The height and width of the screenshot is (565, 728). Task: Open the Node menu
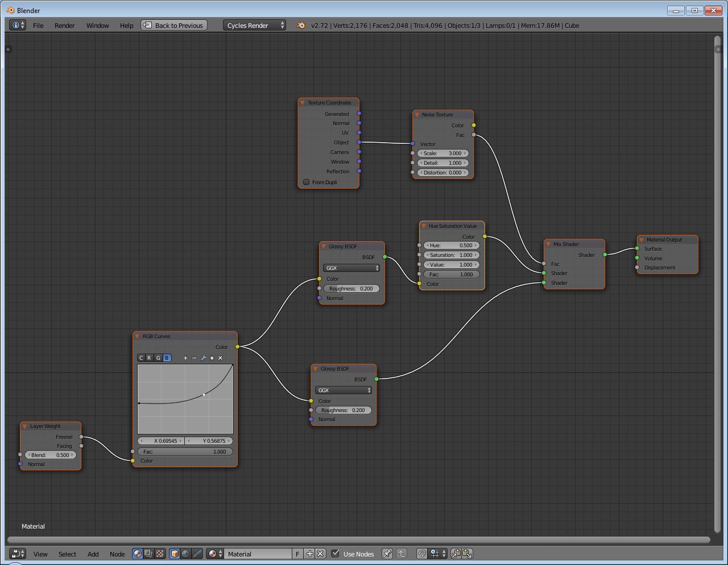point(117,554)
